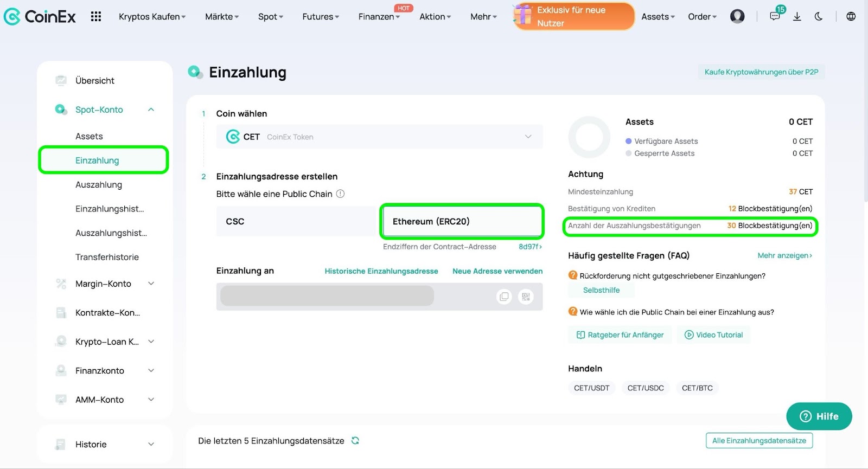Click question icon beside Public Chain FAQ
The height and width of the screenshot is (469, 868).
573,312
